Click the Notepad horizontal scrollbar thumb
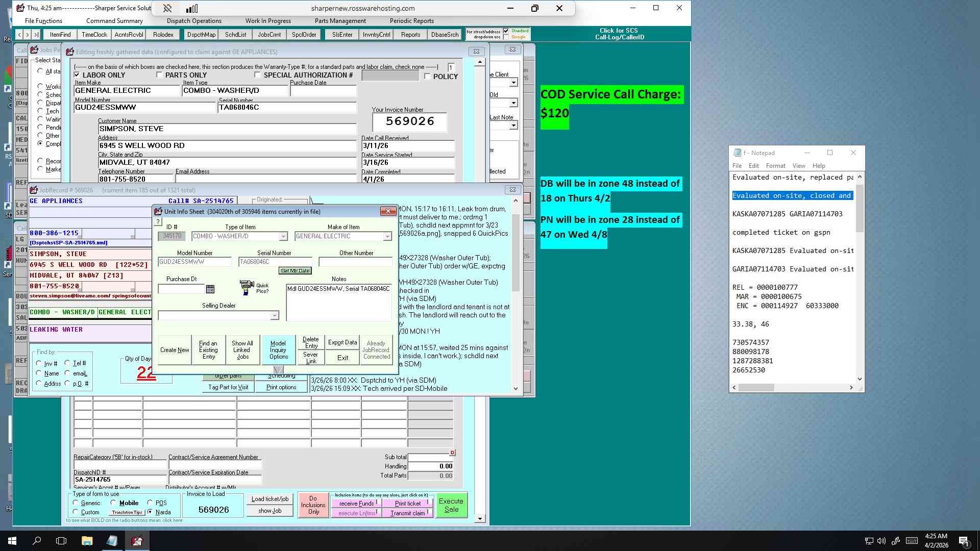980x551 pixels. coord(756,388)
